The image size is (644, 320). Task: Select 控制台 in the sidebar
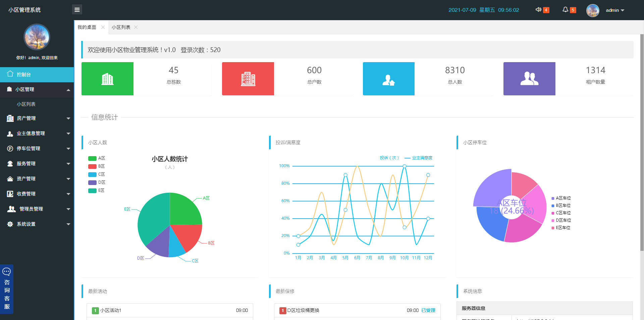click(37, 75)
